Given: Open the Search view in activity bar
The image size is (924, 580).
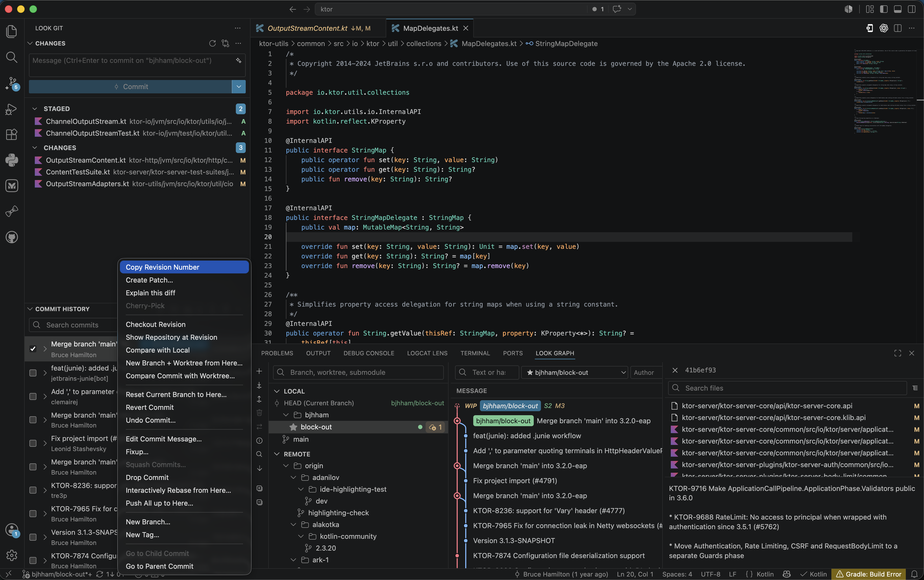Looking at the screenshot, I should click(x=12, y=57).
